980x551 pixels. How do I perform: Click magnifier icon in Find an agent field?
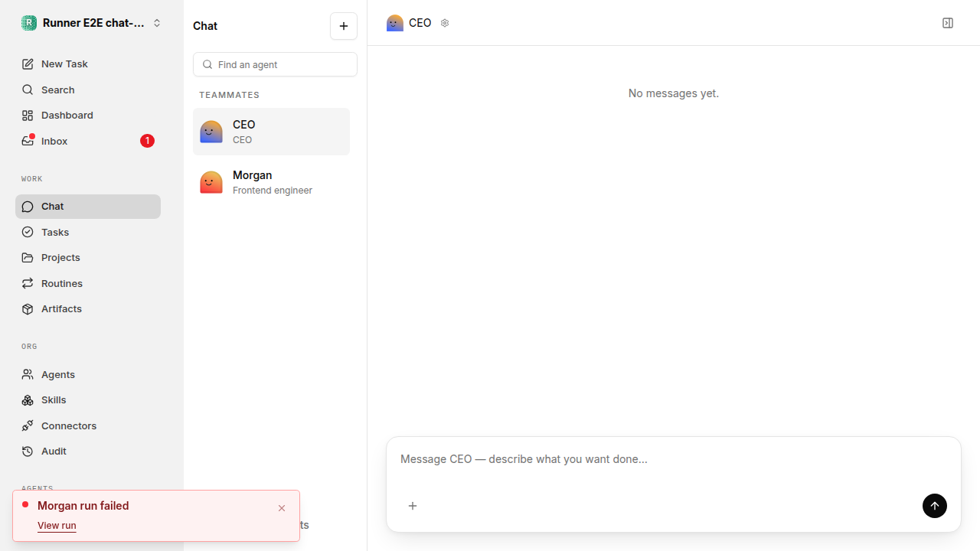click(207, 64)
